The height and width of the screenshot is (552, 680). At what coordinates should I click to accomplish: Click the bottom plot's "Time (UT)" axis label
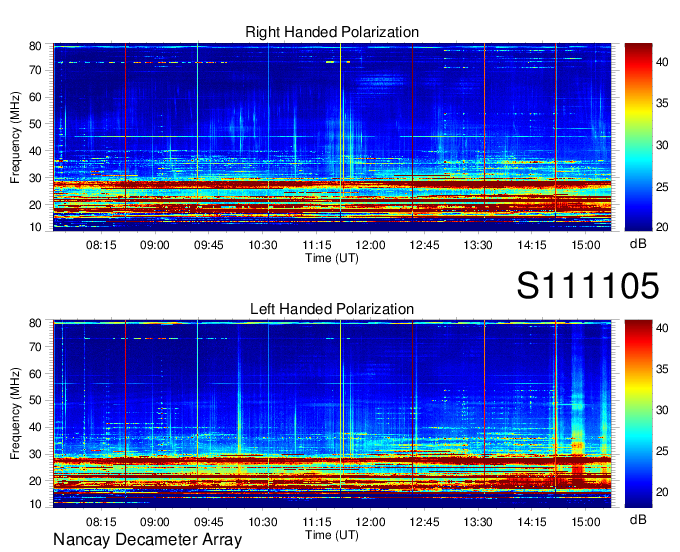[x=332, y=535]
